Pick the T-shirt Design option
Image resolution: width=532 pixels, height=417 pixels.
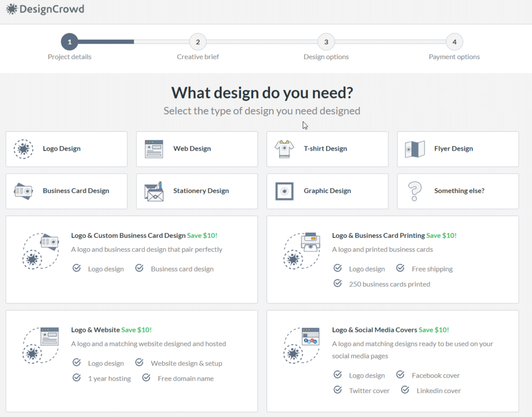point(327,149)
